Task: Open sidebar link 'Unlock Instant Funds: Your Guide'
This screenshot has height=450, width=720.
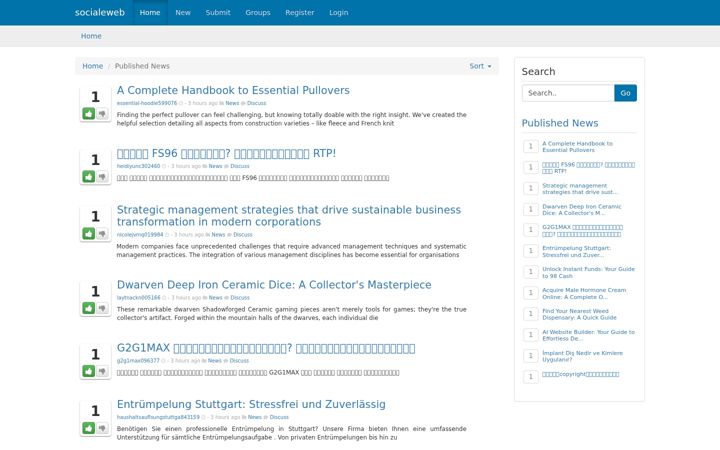Action: tap(588, 272)
